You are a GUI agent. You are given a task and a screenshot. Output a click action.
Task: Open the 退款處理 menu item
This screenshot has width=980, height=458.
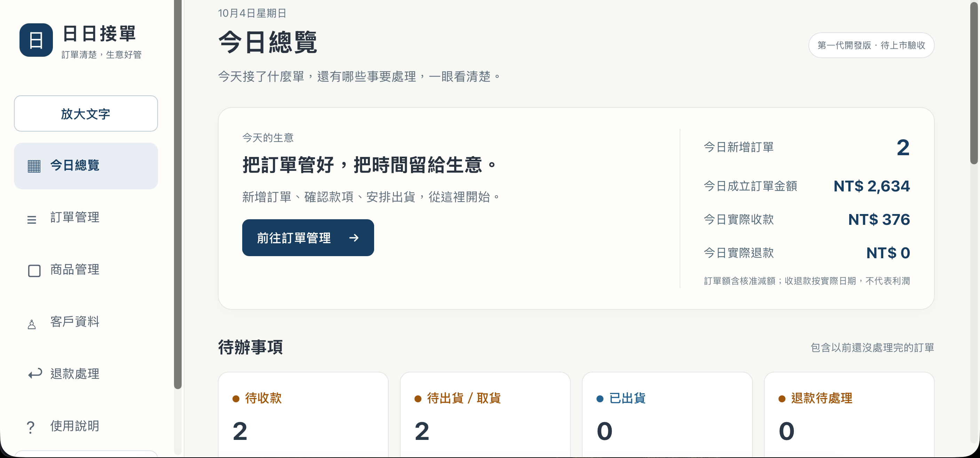(86, 374)
